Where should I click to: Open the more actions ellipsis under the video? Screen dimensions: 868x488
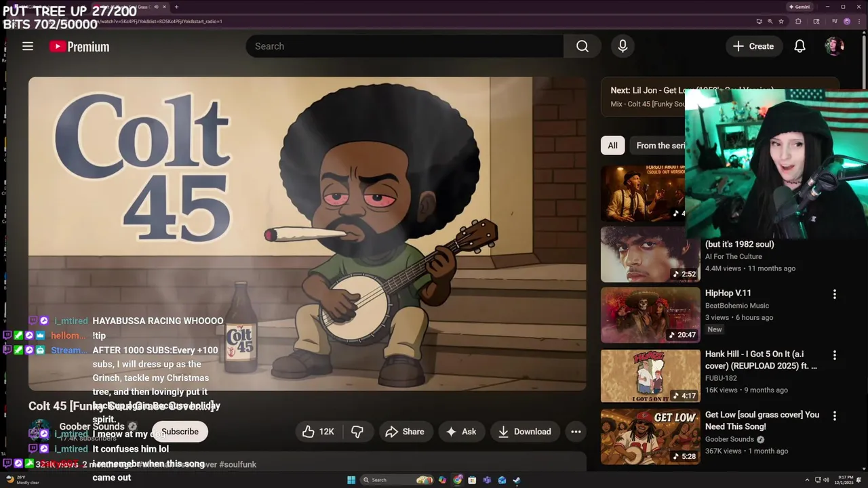576,432
